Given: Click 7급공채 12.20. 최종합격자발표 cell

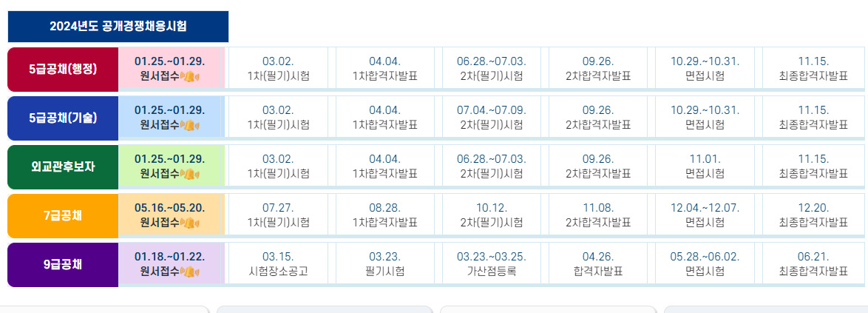Looking at the screenshot, I should [813, 215].
